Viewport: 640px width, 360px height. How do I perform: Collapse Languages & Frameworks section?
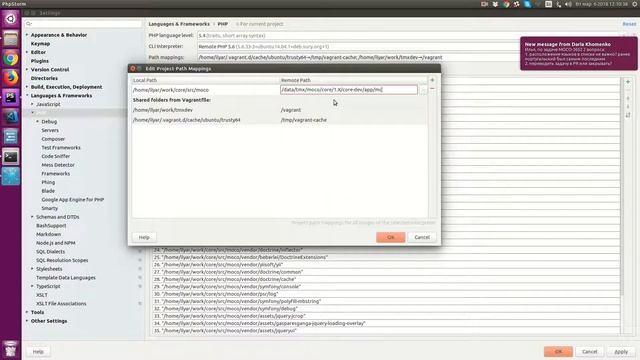27,96
